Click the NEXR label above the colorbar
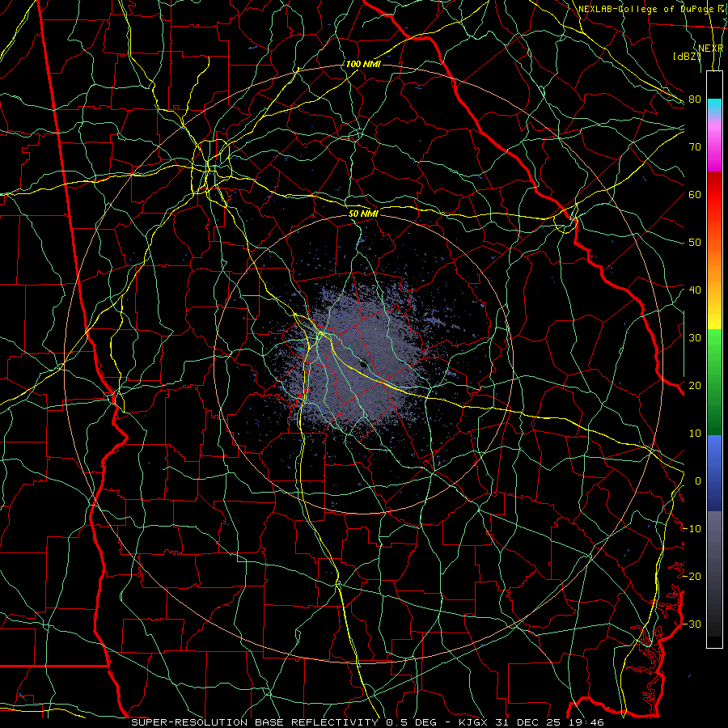The image size is (728, 728). click(711, 49)
